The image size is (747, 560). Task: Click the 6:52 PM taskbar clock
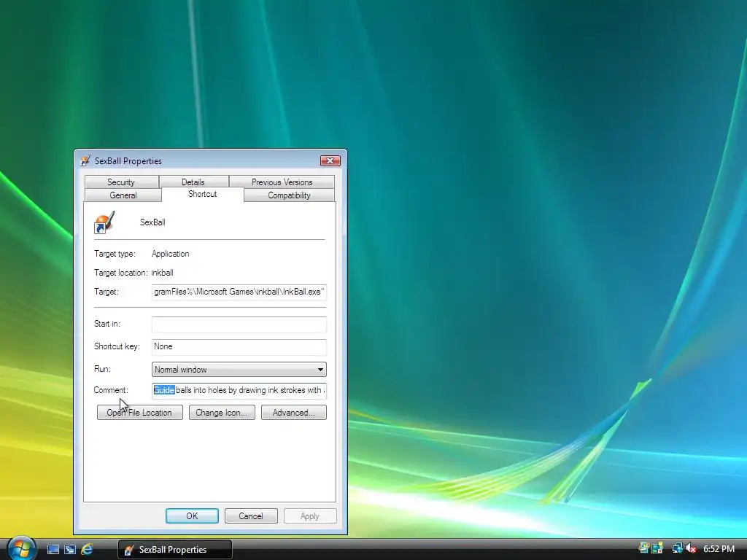click(719, 548)
